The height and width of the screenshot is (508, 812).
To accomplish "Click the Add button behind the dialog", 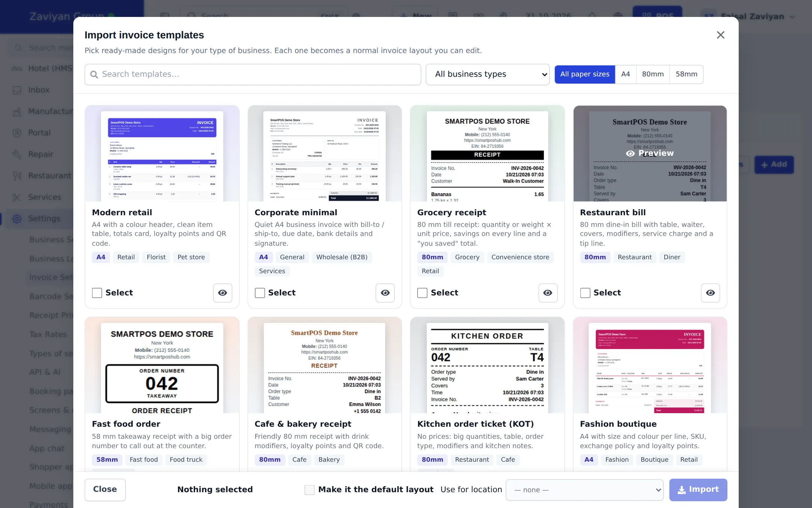I will pyautogui.click(x=774, y=164).
